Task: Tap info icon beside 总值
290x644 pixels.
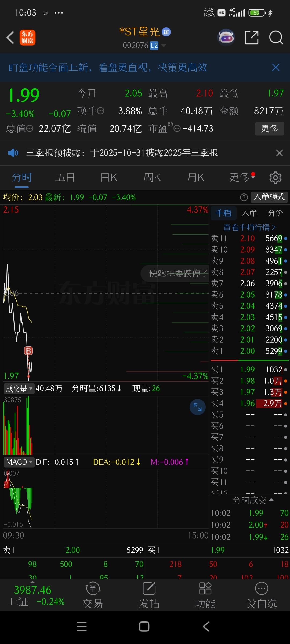Action: [x=30, y=129]
